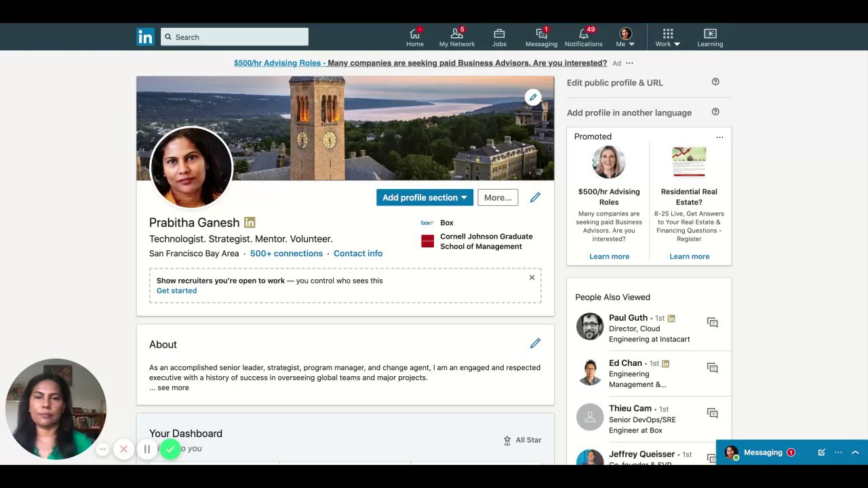Screen dimensions: 868x488
Task: Finish recording with green checkmark button
Action: tap(170, 449)
